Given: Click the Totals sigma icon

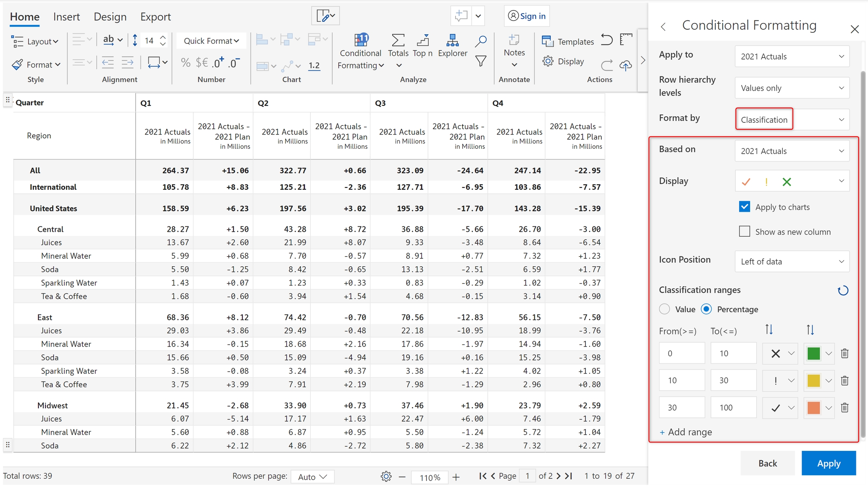Looking at the screenshot, I should click(398, 41).
